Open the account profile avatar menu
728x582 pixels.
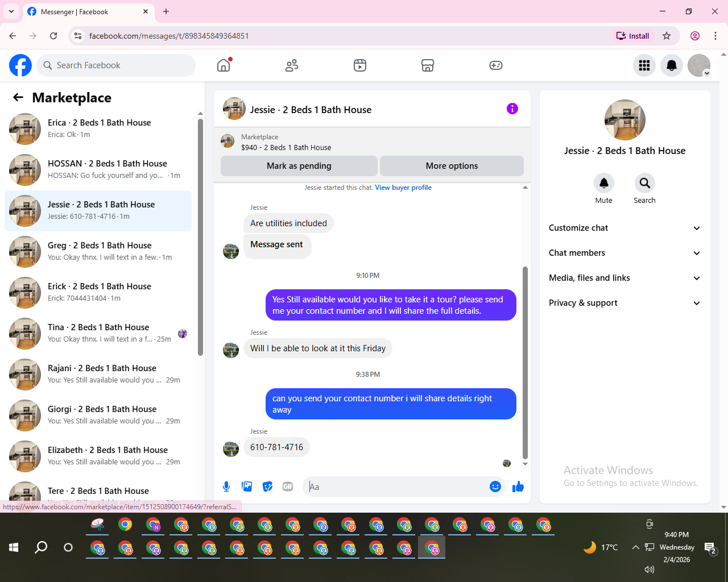point(699,65)
